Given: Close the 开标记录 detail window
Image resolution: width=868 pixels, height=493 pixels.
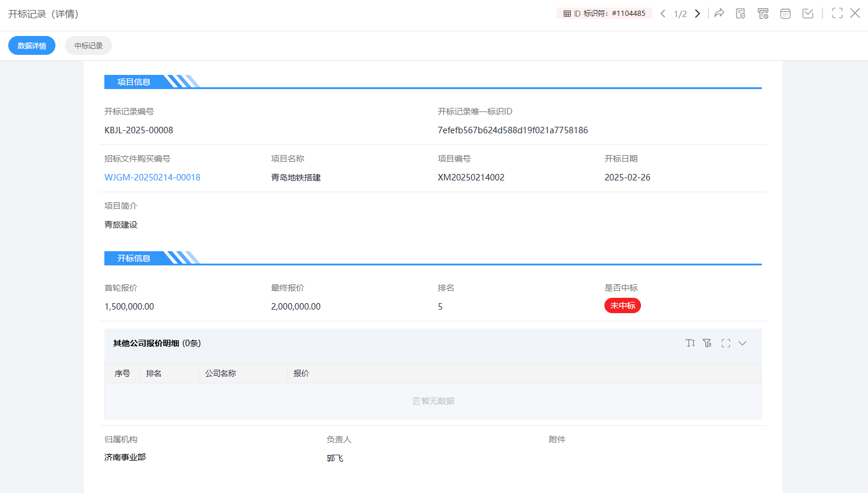Looking at the screenshot, I should pyautogui.click(x=855, y=14).
